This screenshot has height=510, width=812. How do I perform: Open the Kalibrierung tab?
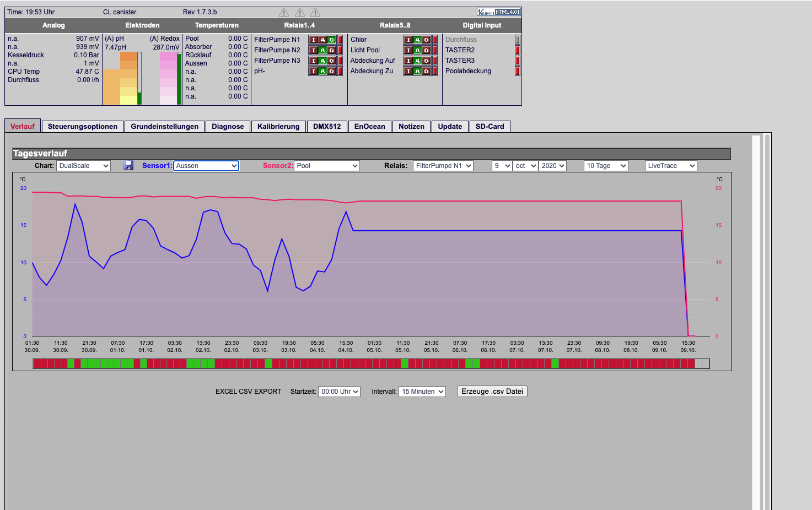(x=278, y=127)
